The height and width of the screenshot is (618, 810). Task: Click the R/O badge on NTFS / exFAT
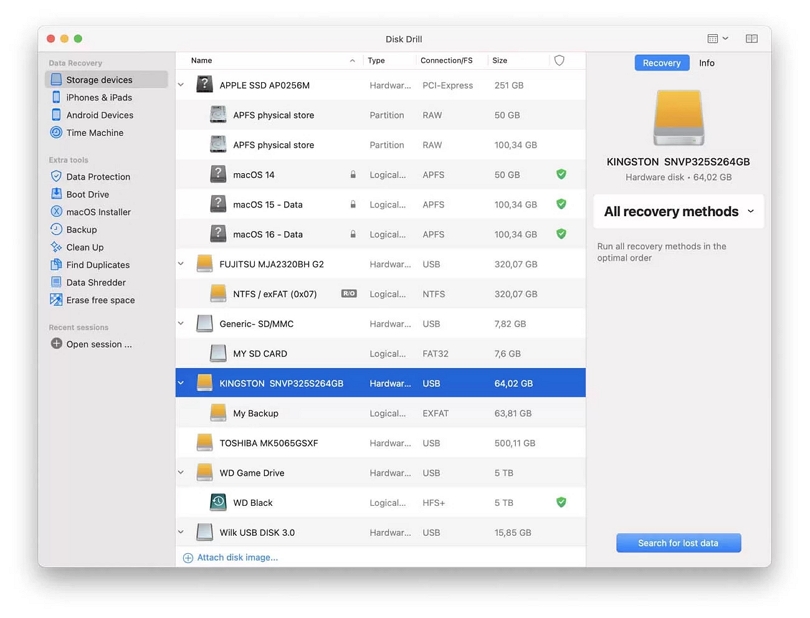coord(349,293)
